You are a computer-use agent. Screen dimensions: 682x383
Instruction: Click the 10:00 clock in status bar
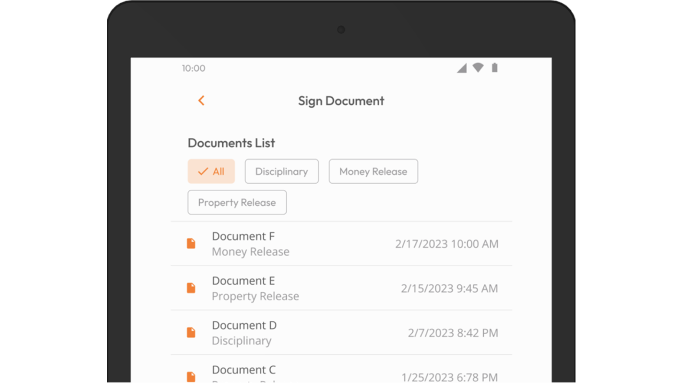(194, 68)
